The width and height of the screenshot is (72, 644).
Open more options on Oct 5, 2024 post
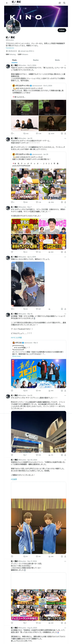click(65, 65)
